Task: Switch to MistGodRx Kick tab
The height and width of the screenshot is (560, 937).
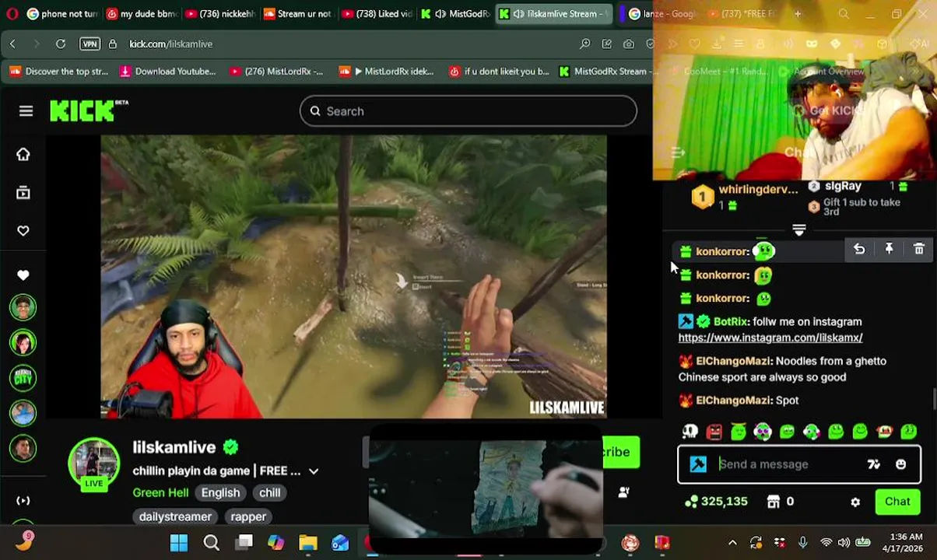Action: coord(456,14)
